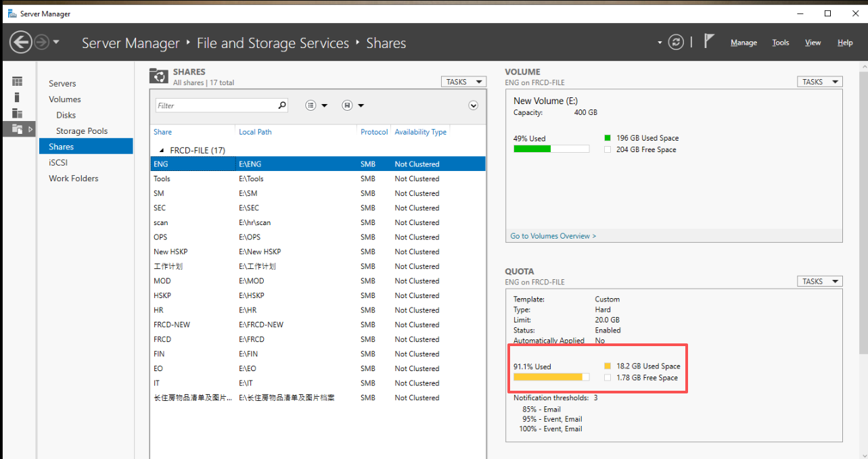Select Storage Pools in the sidebar
868x459 pixels.
[x=82, y=131]
